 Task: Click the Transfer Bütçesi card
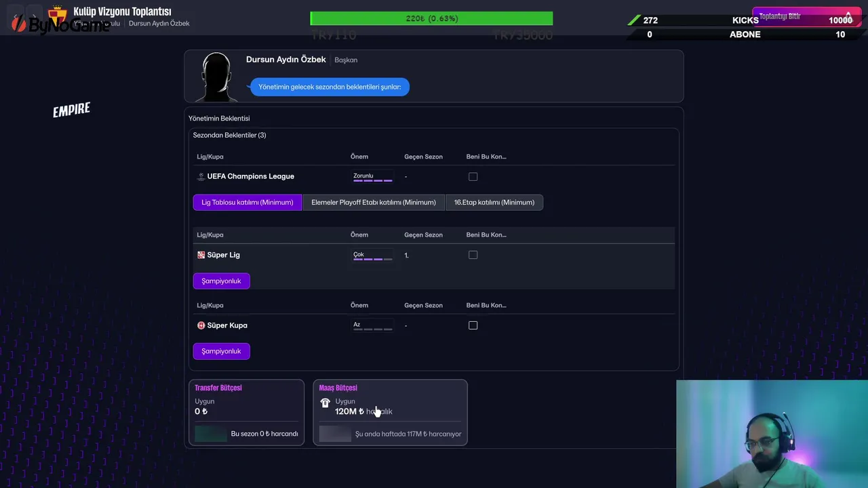pyautogui.click(x=247, y=413)
